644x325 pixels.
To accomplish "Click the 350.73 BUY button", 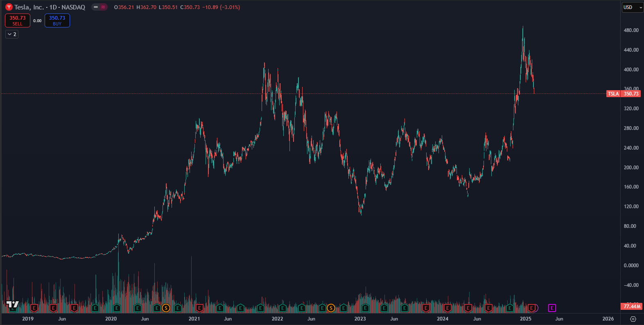I will pos(57,20).
